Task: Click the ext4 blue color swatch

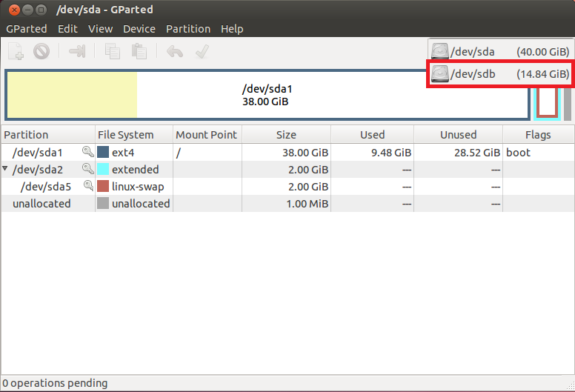Action: coord(103,152)
